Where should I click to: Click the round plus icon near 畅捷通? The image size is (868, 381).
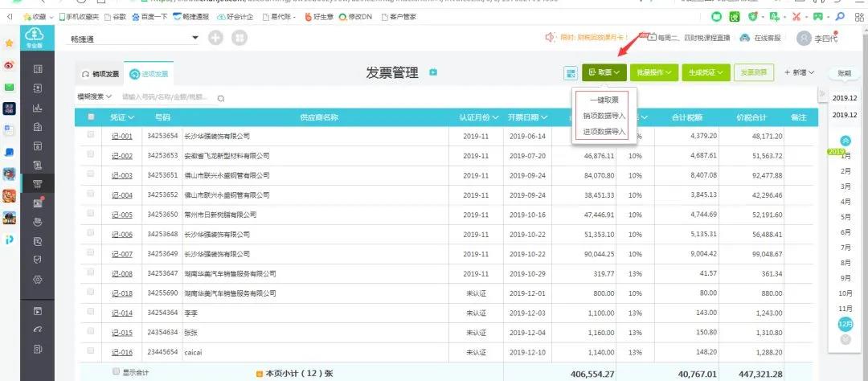pos(216,38)
